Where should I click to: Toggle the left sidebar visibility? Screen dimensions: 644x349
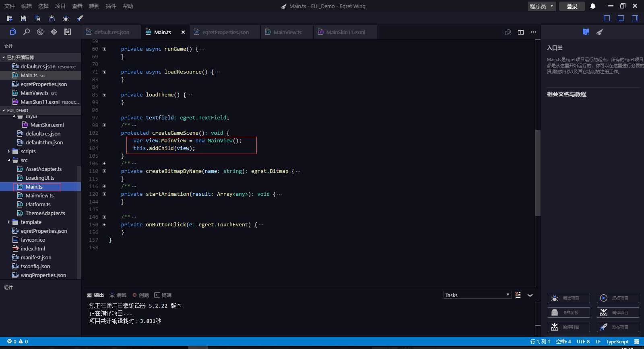[607, 18]
